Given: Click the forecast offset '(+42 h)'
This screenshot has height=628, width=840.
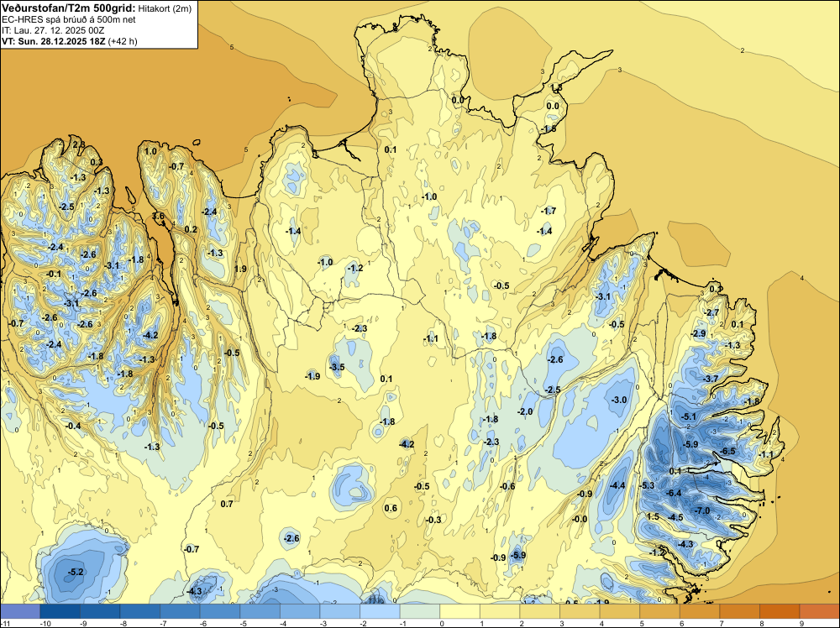Looking at the screenshot, I should tap(123, 41).
